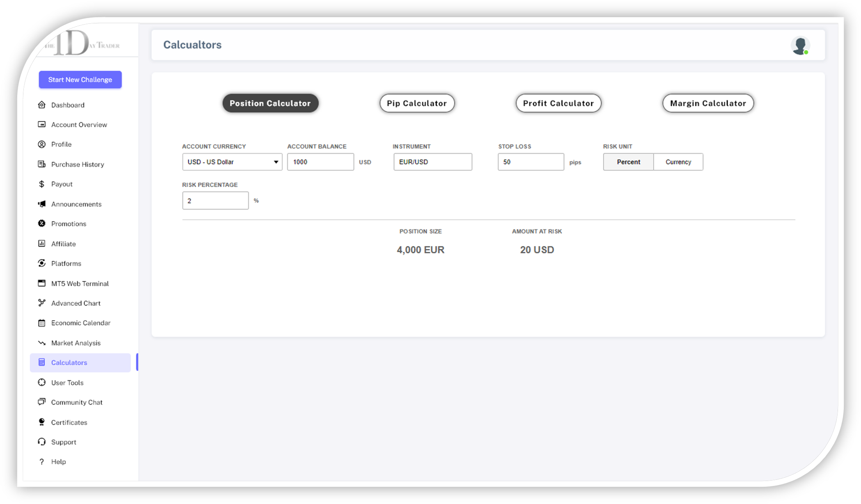Open Economic Calendar via its calendar icon
Image resolution: width=861 pixels, height=504 pixels.
tap(41, 323)
